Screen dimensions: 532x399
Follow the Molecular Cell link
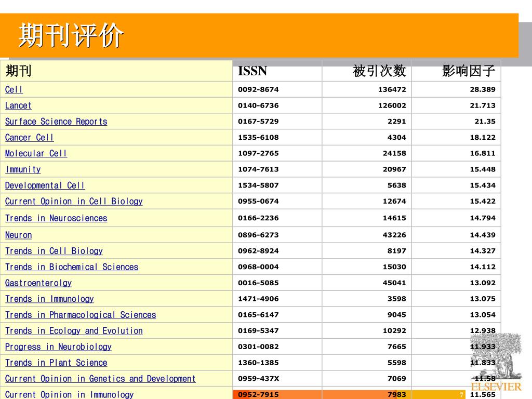[36, 153]
